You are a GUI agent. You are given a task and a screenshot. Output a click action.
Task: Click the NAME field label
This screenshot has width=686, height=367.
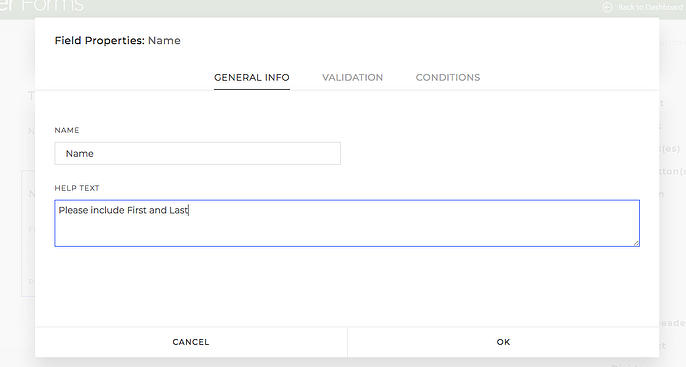point(67,130)
